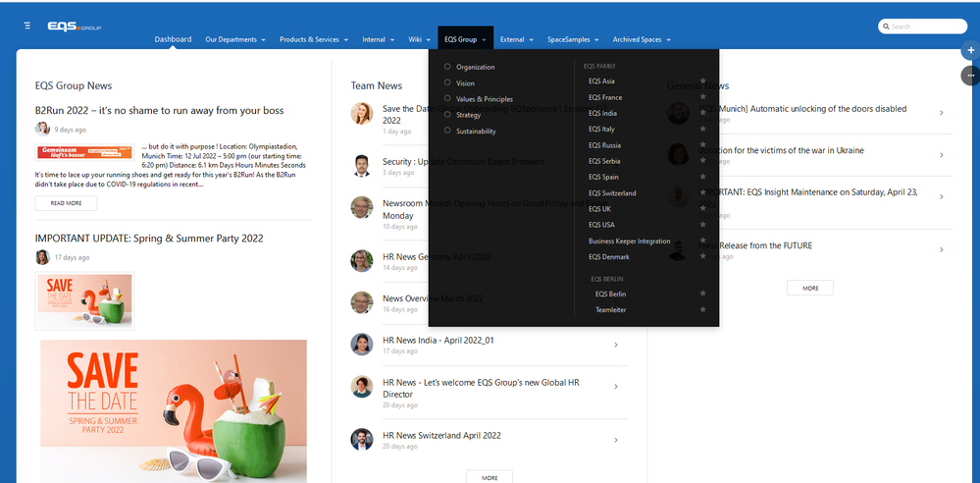Open the B2Run Gemeinsam banner image
The height and width of the screenshot is (483, 980).
[x=84, y=152]
